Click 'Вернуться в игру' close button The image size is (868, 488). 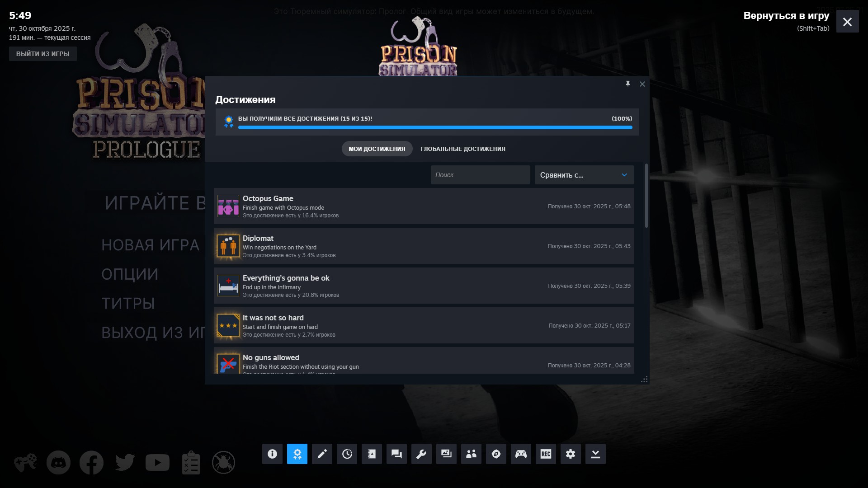pos(847,22)
